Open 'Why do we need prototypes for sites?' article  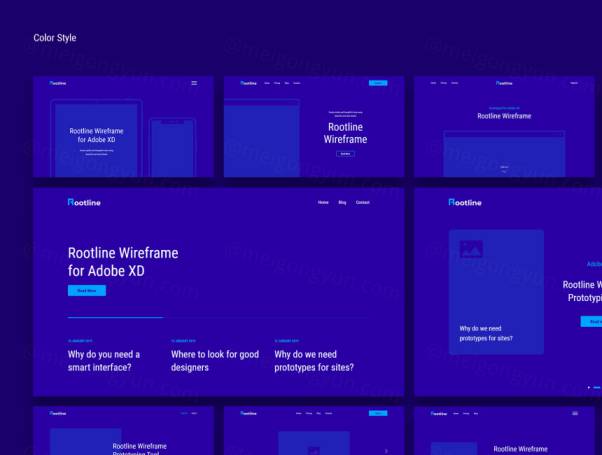313,360
